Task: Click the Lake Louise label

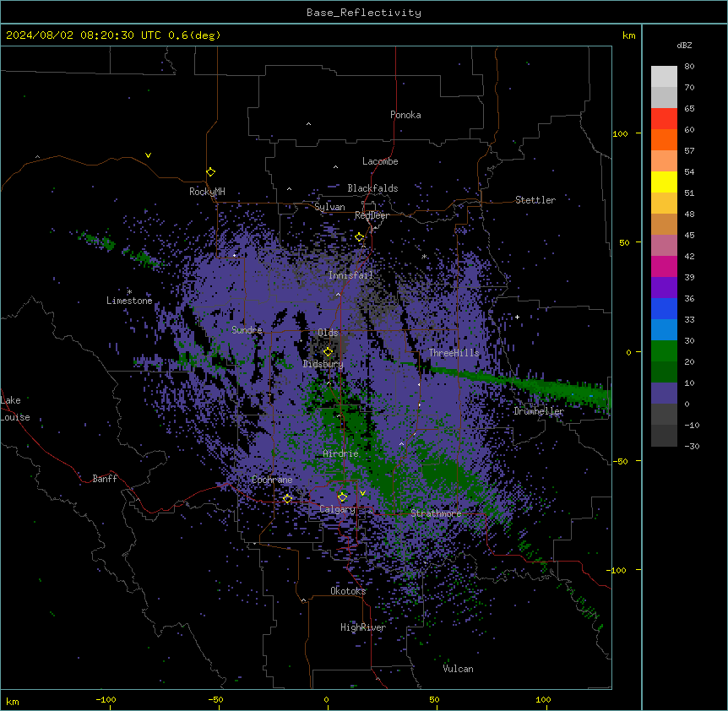Action: [15, 409]
